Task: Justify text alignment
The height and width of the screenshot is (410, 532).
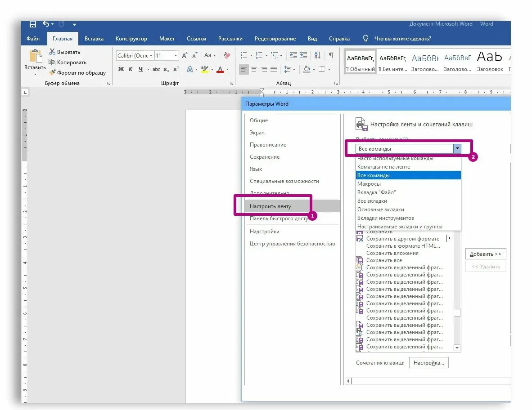Action: pos(274,70)
